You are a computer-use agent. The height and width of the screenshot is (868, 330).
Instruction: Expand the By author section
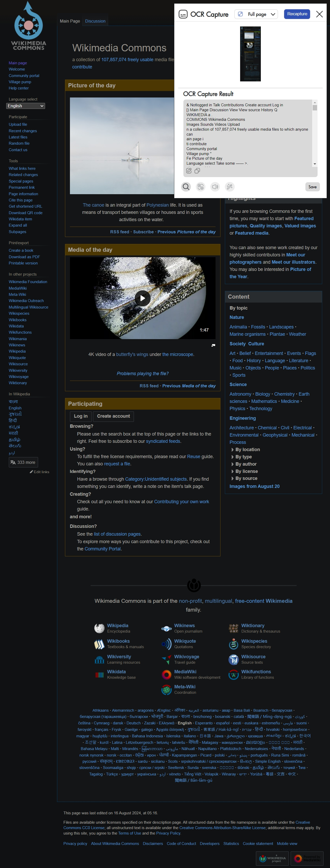pos(244,464)
